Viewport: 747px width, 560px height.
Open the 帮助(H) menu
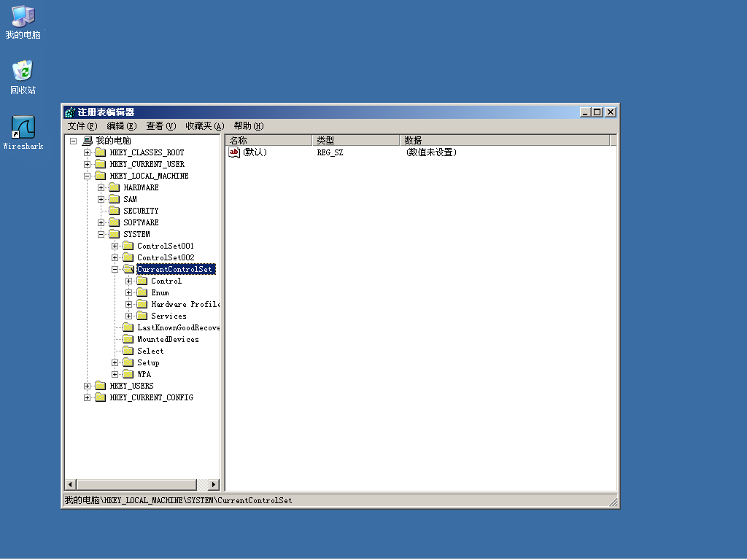[249, 125]
